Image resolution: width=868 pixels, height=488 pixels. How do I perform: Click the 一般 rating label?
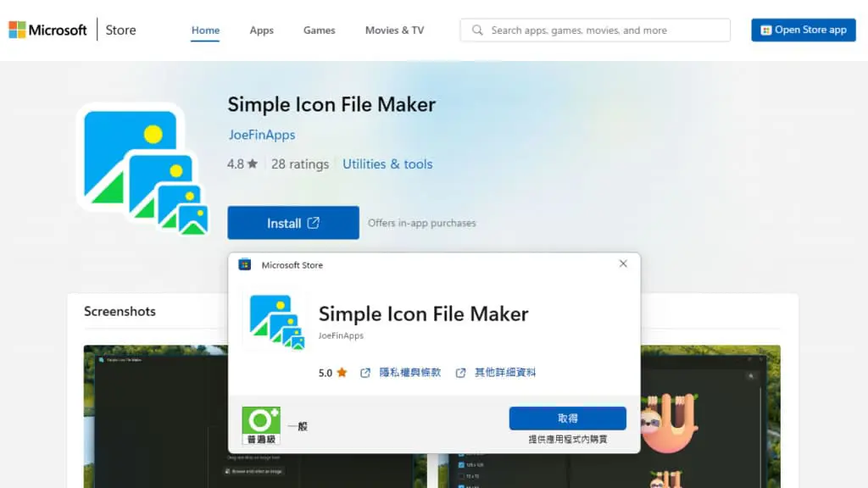point(298,426)
